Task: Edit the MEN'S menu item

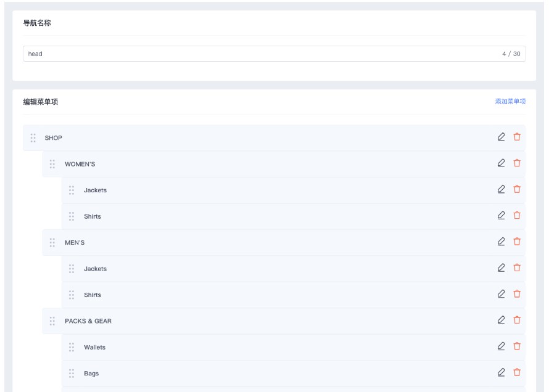Action: click(501, 242)
